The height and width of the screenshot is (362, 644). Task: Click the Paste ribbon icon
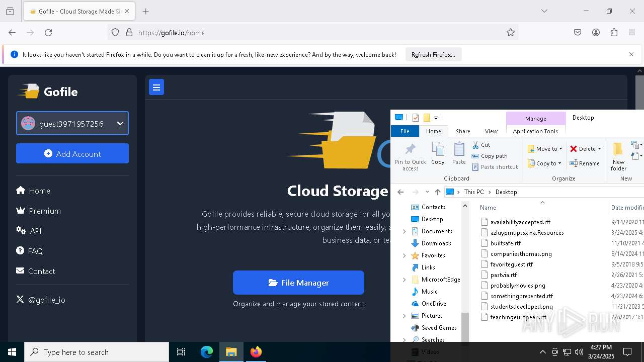[459, 153]
